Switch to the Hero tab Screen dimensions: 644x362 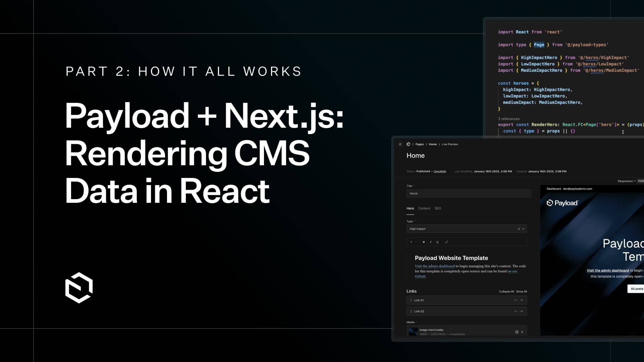pyautogui.click(x=410, y=208)
